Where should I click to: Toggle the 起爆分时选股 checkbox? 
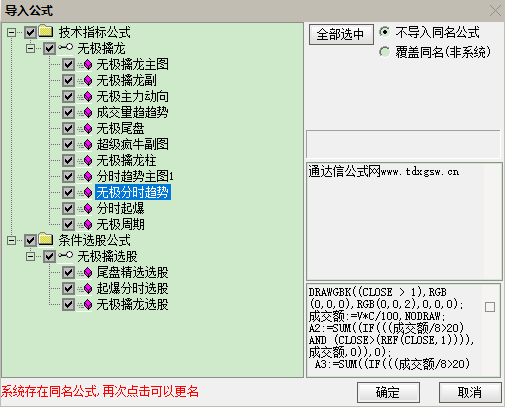pyautogui.click(x=68, y=288)
